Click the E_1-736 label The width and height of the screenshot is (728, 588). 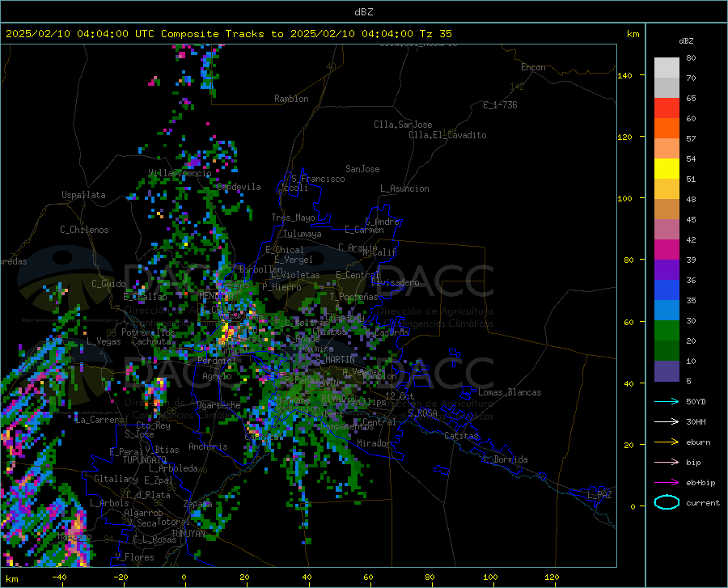500,105
